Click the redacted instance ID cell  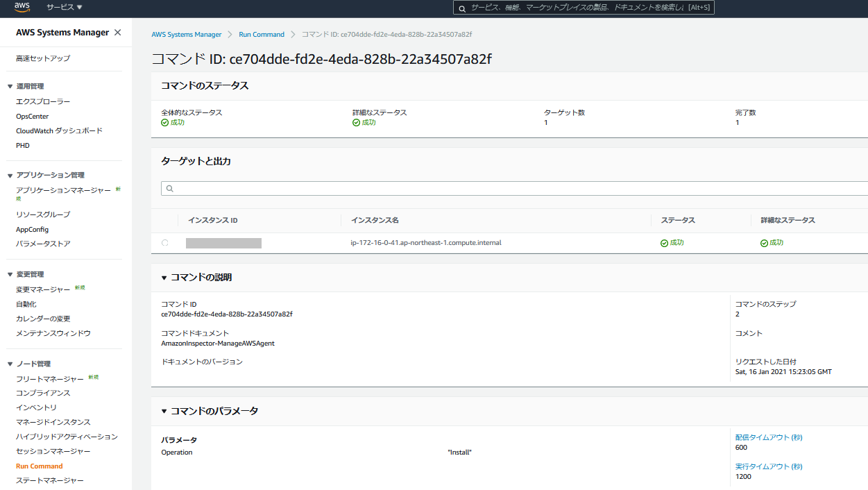pos(223,243)
